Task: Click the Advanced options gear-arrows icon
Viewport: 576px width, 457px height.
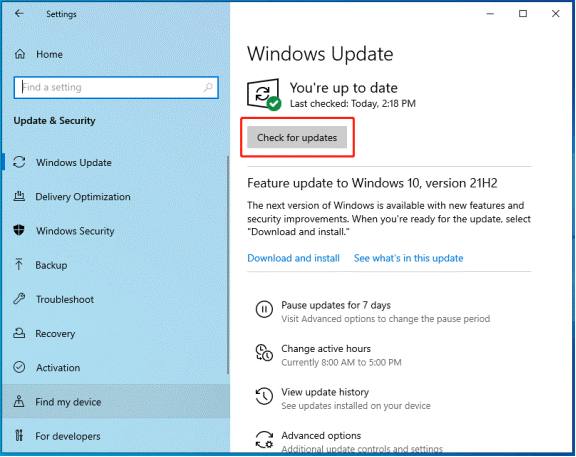Action: pyautogui.click(x=264, y=439)
